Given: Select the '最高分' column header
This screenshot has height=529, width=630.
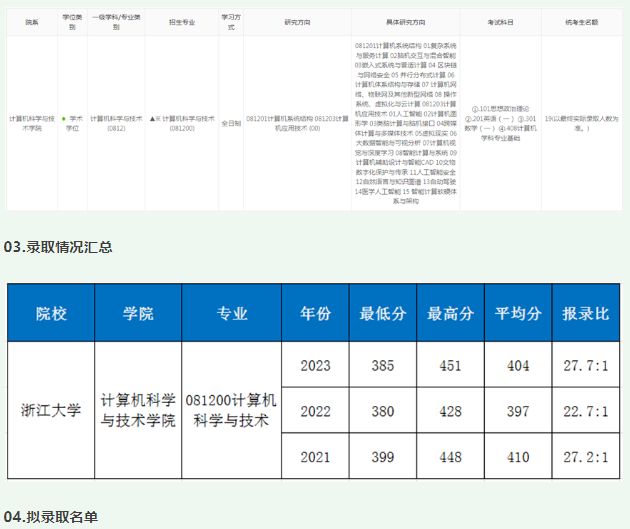Looking at the screenshot, I should (x=450, y=313).
